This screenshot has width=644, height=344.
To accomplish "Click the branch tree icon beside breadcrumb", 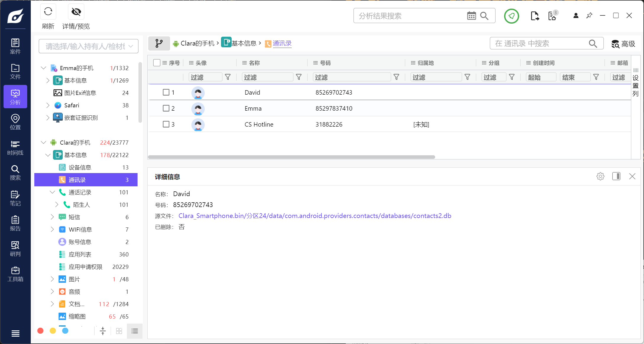I will click(159, 43).
